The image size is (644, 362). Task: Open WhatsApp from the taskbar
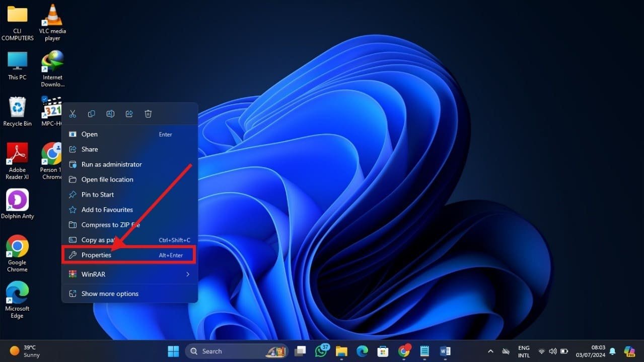click(321, 351)
